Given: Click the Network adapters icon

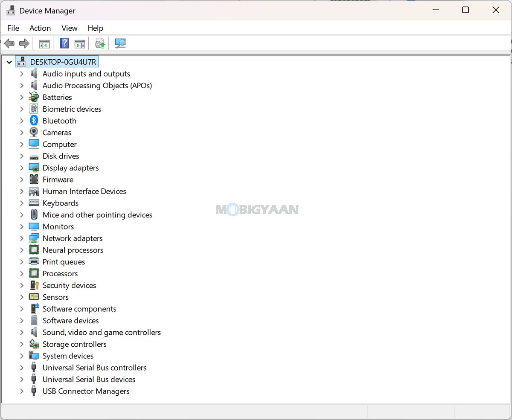Looking at the screenshot, I should tap(34, 238).
